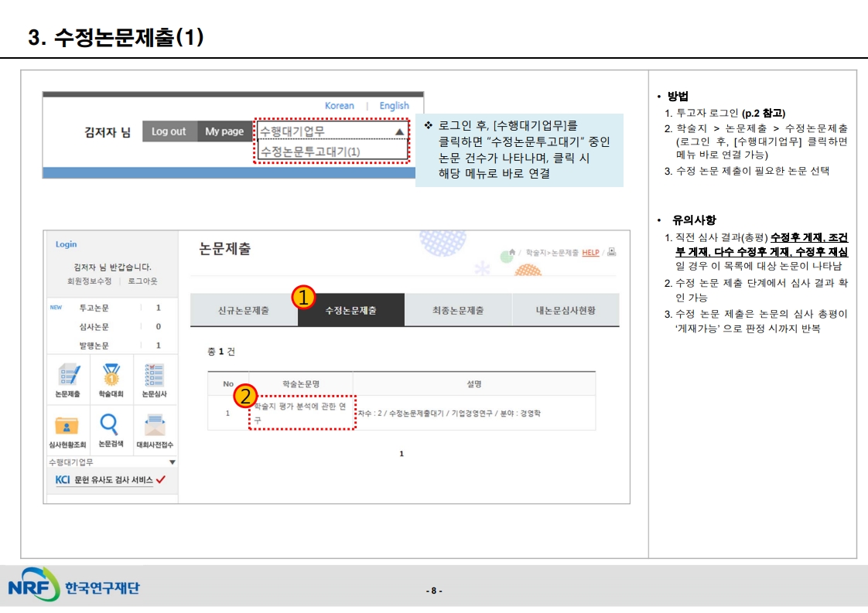Switch to the 내논문심사현황 tab

[x=566, y=310]
